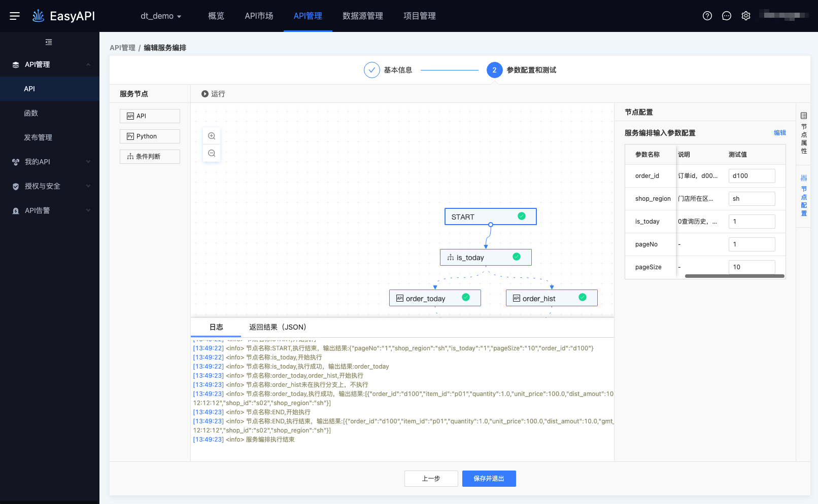Image resolution: width=818 pixels, height=504 pixels.
Task: Click the 编辑 link for input parameters
Action: pos(780,133)
